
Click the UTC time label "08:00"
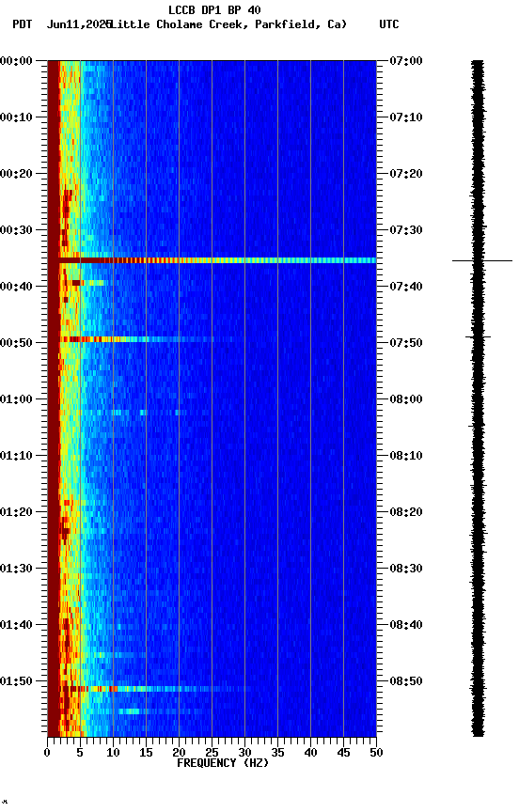(406, 399)
